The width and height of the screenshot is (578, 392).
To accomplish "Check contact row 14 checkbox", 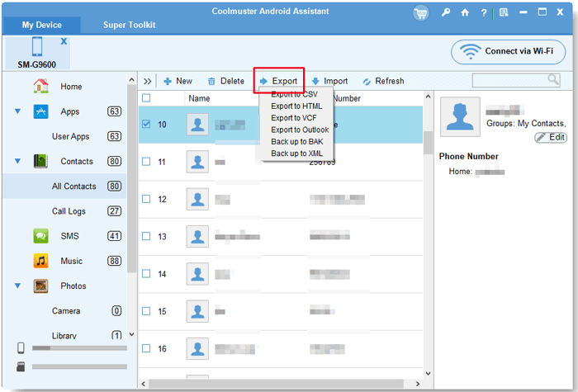I will pos(146,274).
